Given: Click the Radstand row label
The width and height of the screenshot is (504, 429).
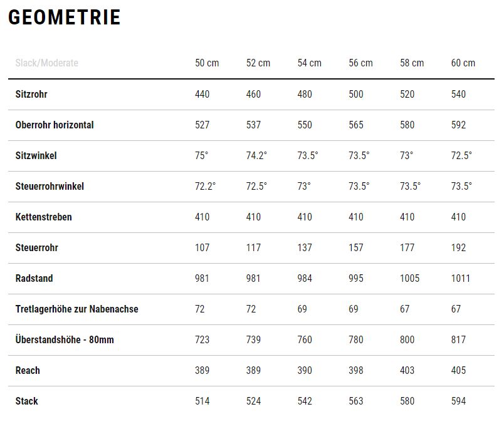Looking at the screenshot, I should pyautogui.click(x=34, y=279).
